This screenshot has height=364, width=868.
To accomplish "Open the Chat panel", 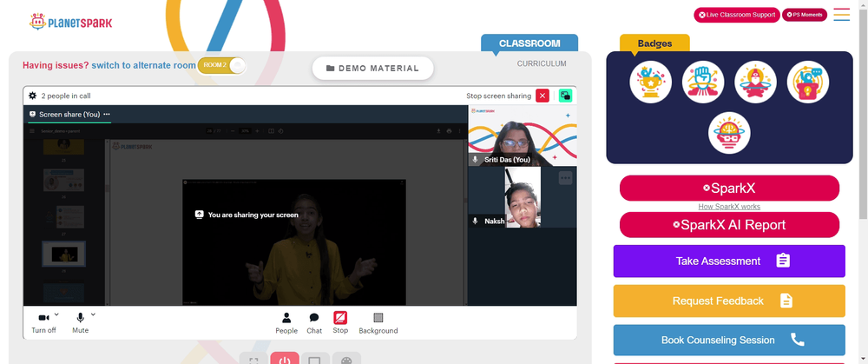I will 314,323.
